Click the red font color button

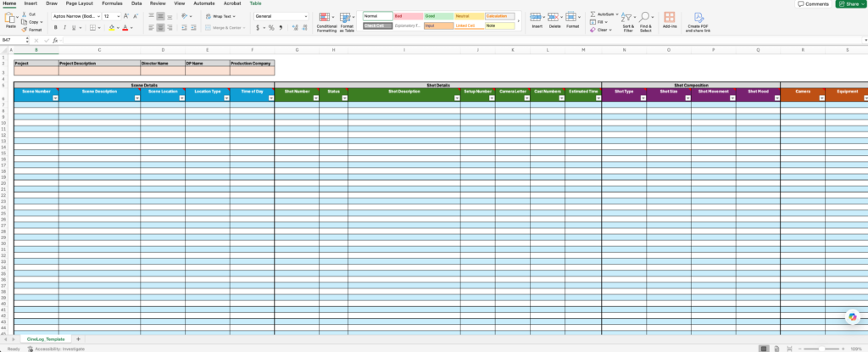[x=125, y=27]
